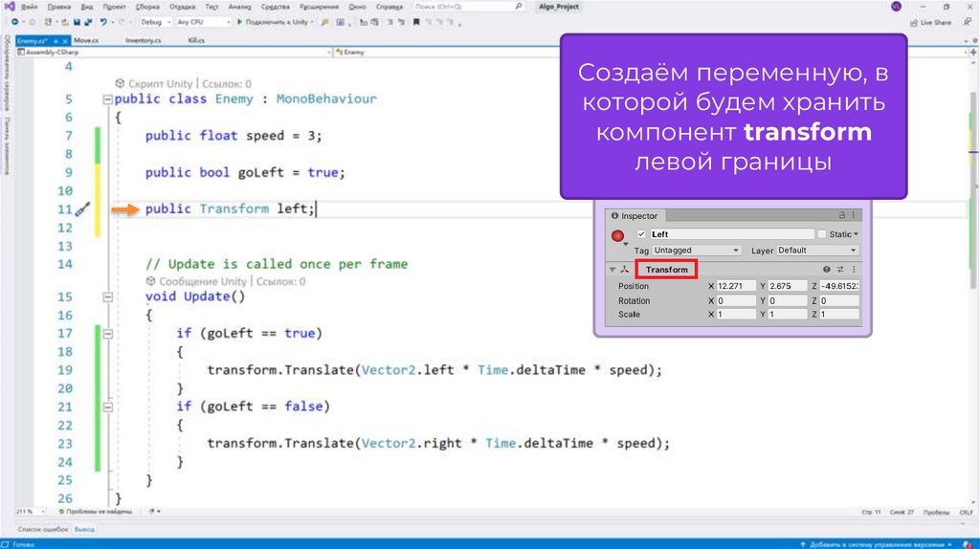Switch to the Move.cs tab
This screenshot has width=980, height=549.
86,40
